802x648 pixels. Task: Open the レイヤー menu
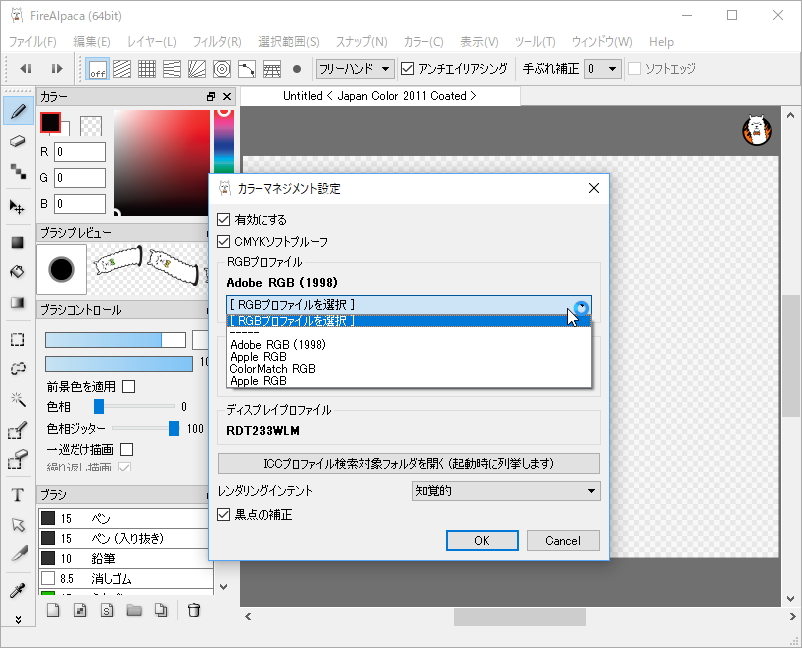[x=152, y=42]
